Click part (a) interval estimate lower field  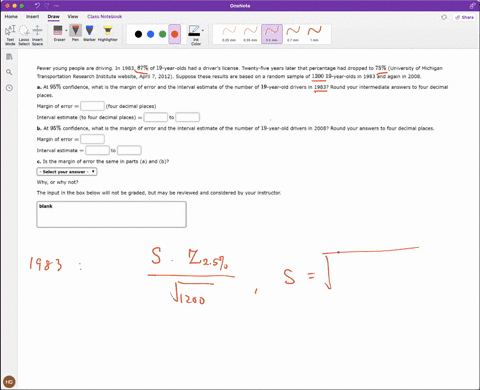click(156, 117)
